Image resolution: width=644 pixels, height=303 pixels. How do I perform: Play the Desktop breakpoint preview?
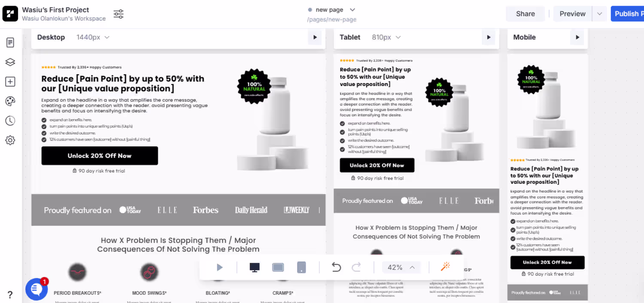[x=315, y=37]
